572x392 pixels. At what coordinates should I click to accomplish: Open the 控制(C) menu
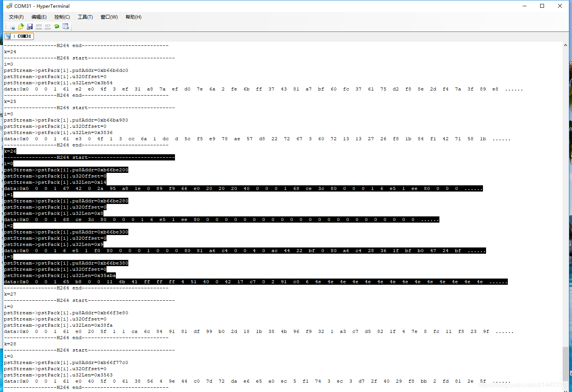click(62, 17)
